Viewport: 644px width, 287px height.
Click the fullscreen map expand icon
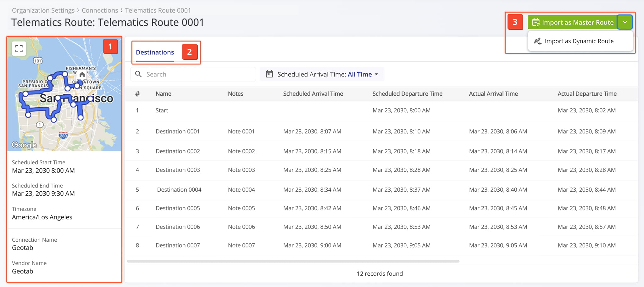coord(19,48)
